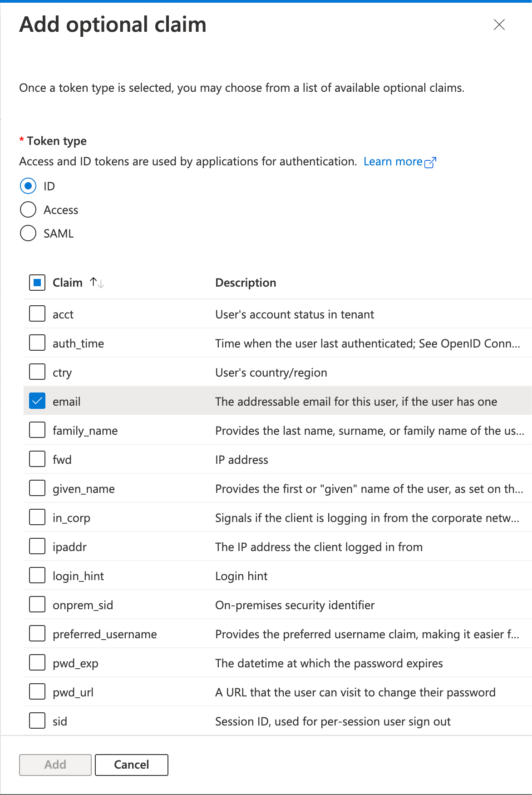Select the family_name claim checkbox
Screen dimensions: 532x795
(x=37, y=430)
